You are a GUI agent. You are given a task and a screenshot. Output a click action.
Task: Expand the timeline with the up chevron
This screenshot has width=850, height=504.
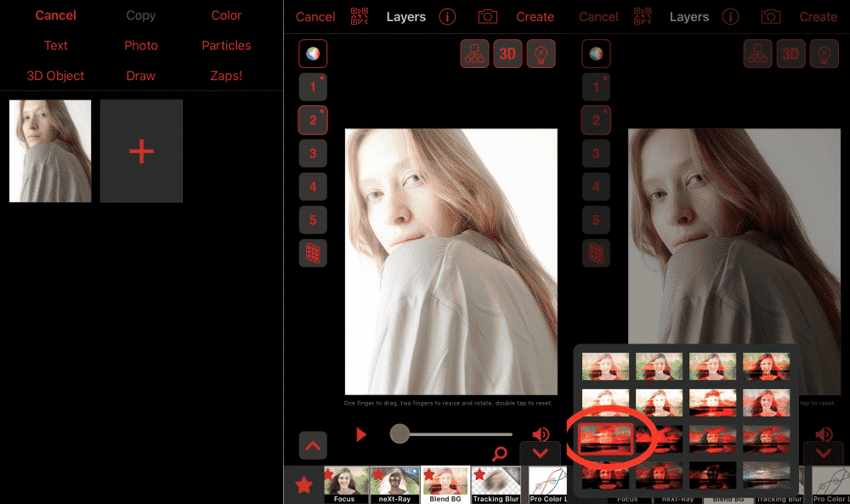[x=313, y=445]
